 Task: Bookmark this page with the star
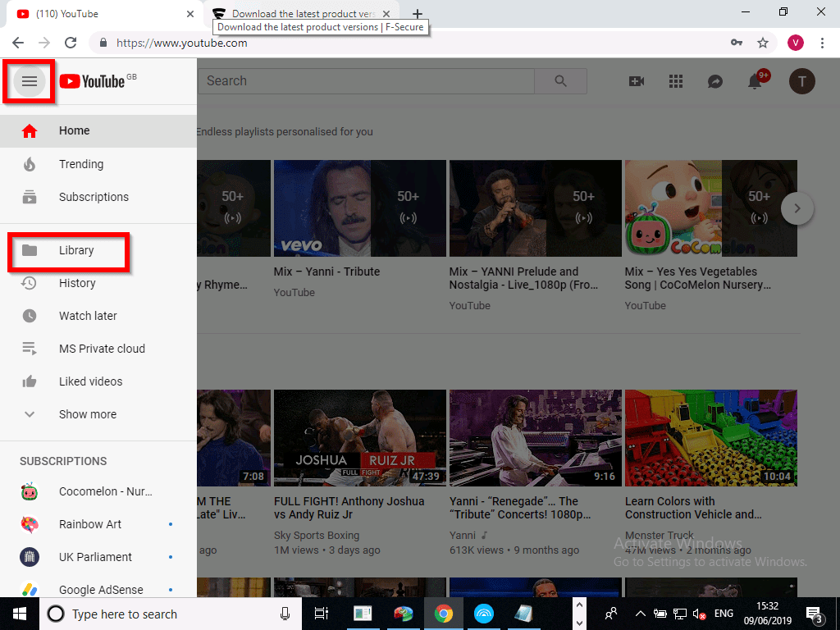[x=763, y=43]
